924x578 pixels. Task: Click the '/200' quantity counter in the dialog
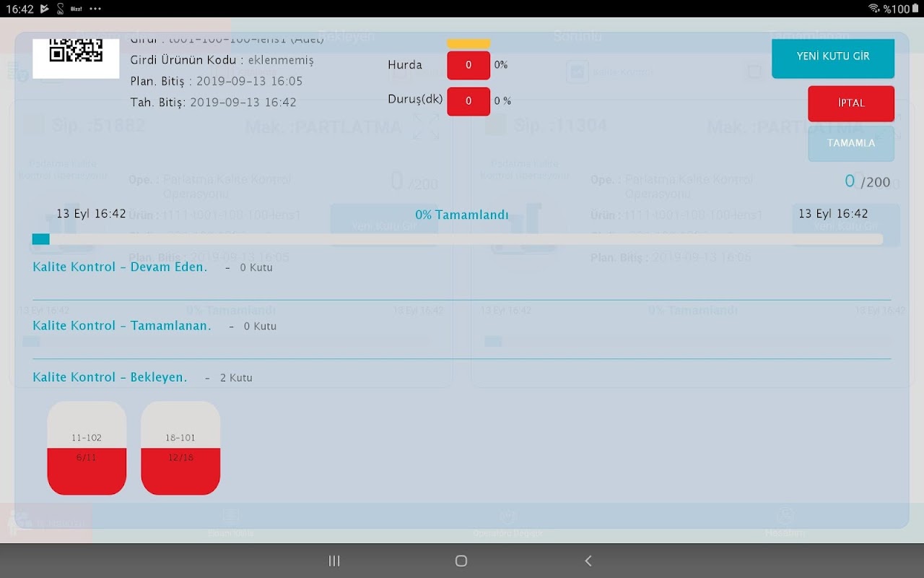click(868, 181)
